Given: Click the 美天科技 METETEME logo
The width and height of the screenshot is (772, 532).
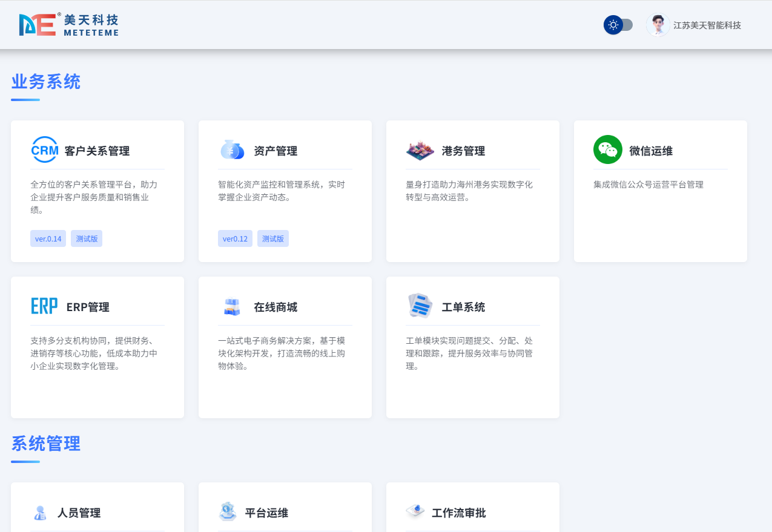Looking at the screenshot, I should 68,25.
